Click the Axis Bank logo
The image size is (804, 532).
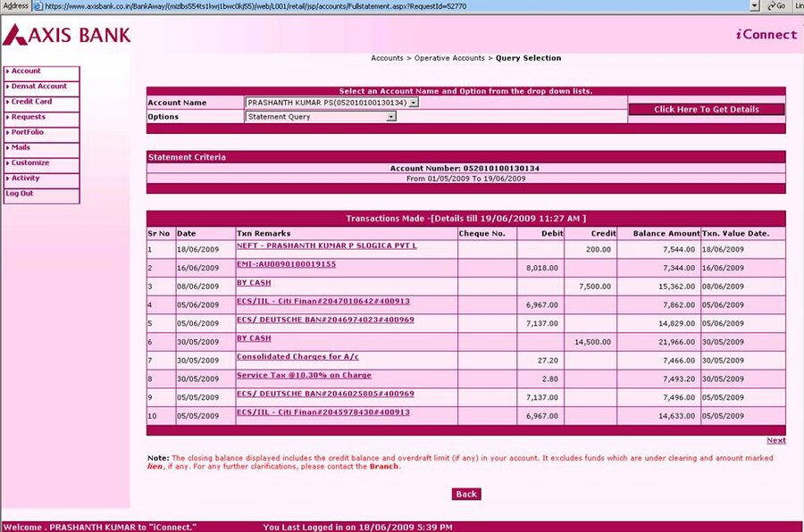click(66, 35)
